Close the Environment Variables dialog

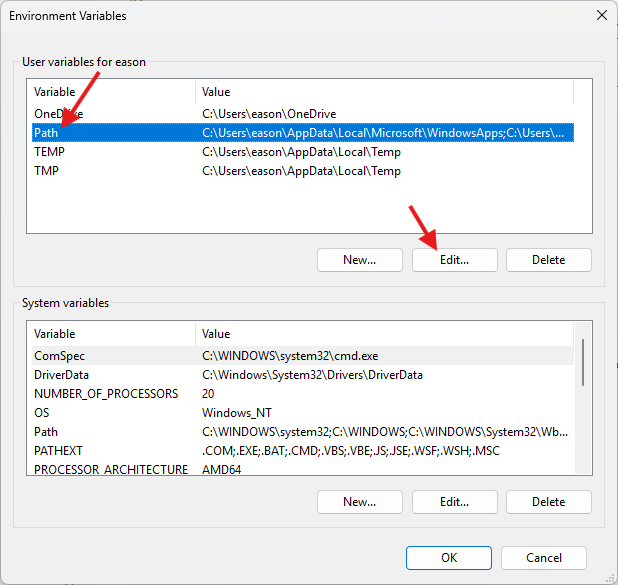(601, 16)
